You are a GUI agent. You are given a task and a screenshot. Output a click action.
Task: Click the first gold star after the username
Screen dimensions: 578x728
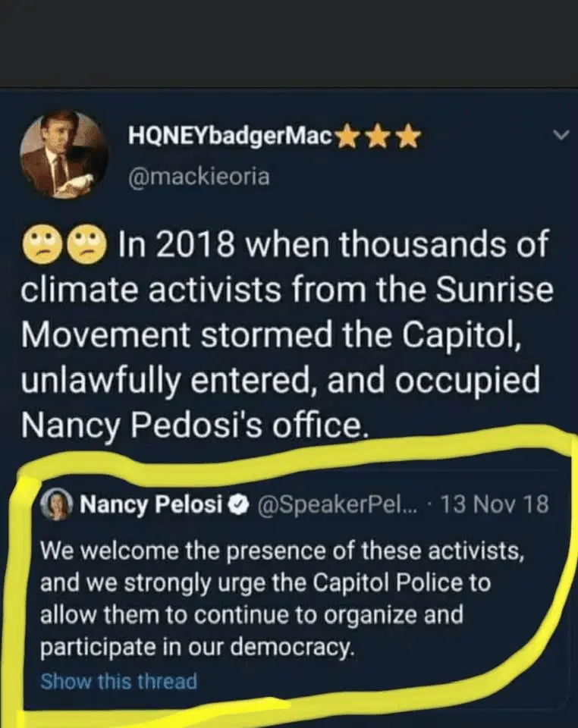tap(347, 137)
